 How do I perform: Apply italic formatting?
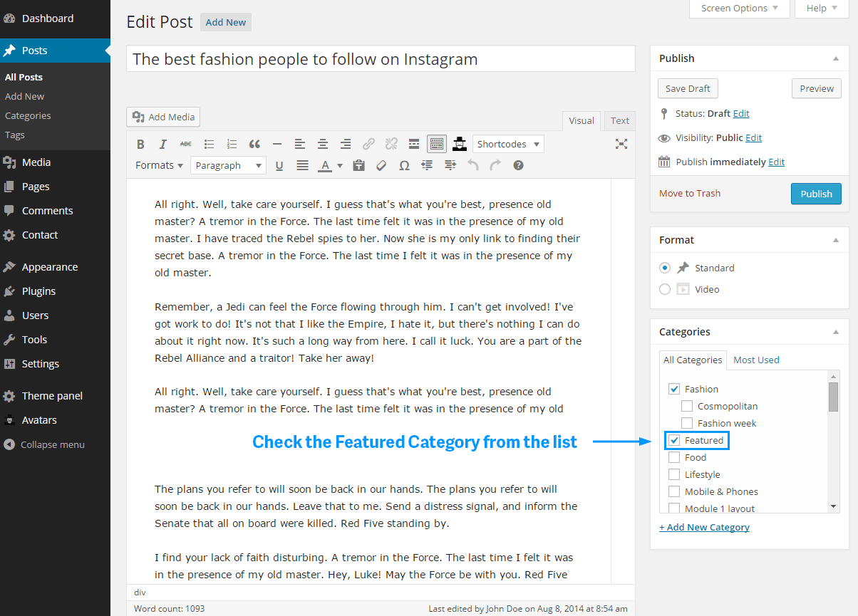pyautogui.click(x=162, y=144)
